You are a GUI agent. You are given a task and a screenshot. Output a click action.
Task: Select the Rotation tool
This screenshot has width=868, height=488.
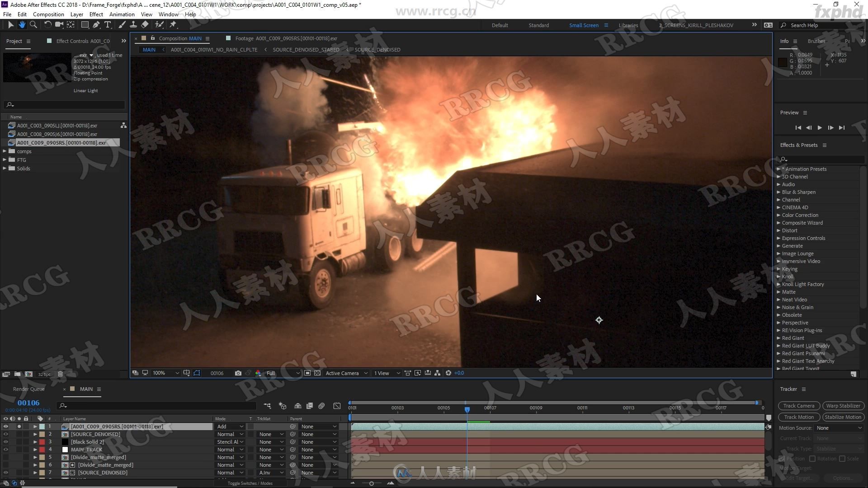[x=47, y=25]
